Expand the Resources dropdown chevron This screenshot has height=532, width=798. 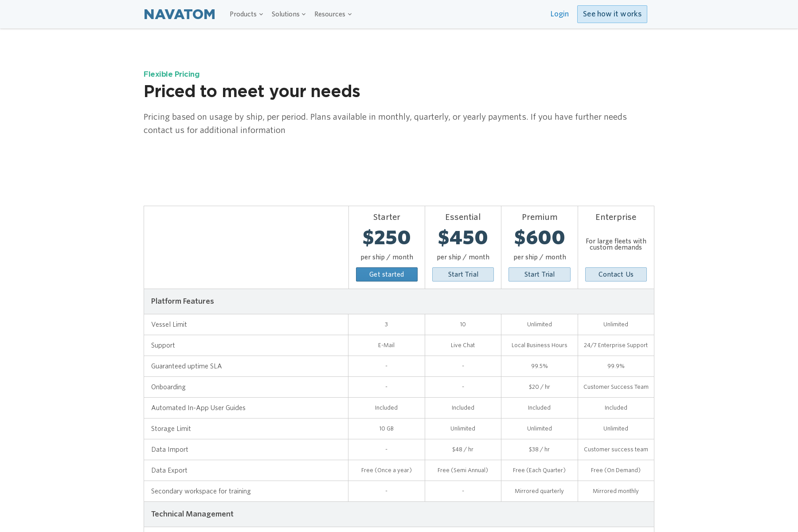coord(350,15)
